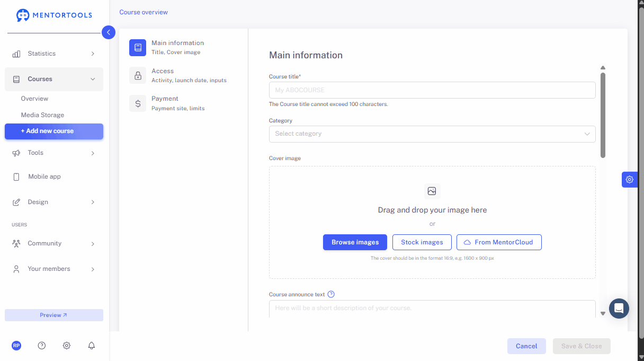The height and width of the screenshot is (361, 644).
Task: Expand the Design menu chevron
Action: (93, 202)
